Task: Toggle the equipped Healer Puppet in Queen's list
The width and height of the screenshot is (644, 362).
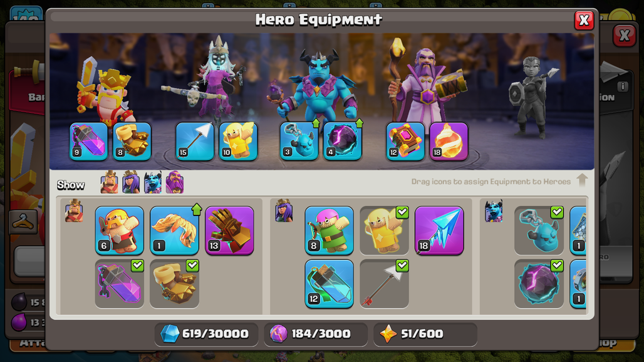Action: point(385,230)
